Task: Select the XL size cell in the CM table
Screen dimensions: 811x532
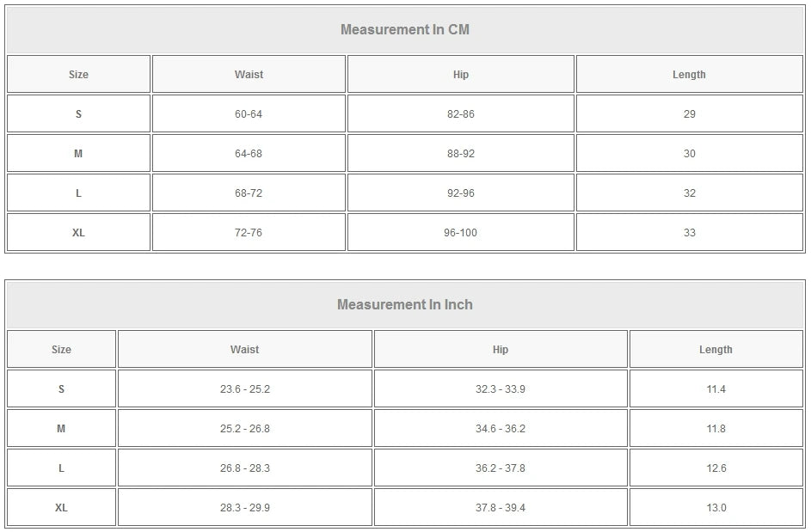Action: tap(78, 233)
